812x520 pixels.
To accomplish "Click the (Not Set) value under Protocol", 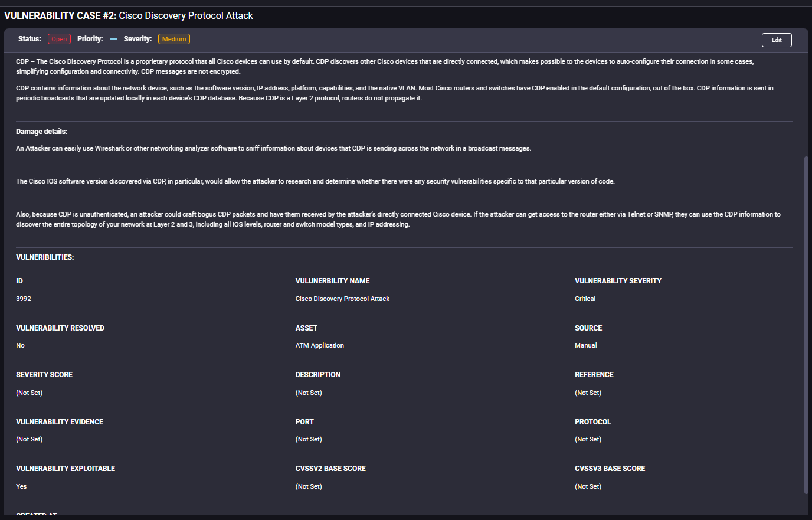I will coord(588,439).
